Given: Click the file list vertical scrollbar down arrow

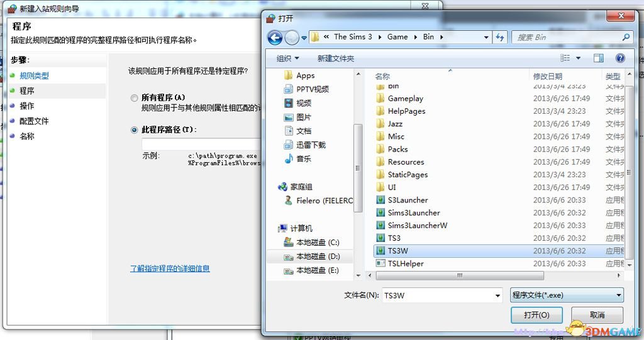Looking at the screenshot, I should point(629,266).
